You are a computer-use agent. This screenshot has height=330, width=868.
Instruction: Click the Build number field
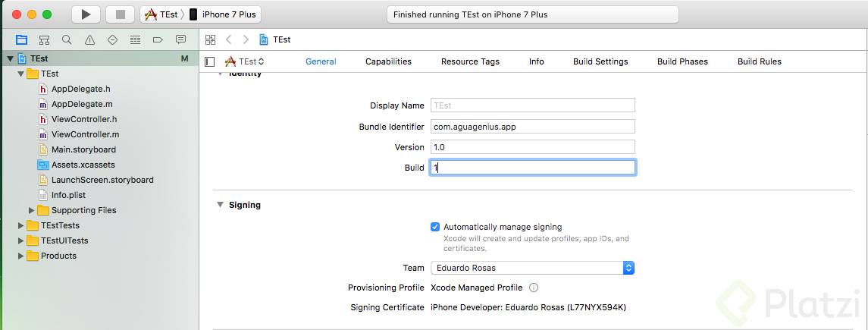click(532, 168)
